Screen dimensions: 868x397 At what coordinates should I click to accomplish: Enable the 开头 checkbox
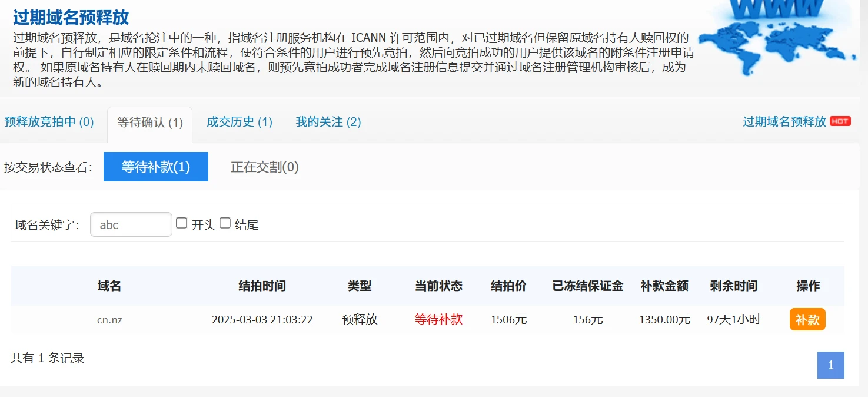(x=182, y=223)
